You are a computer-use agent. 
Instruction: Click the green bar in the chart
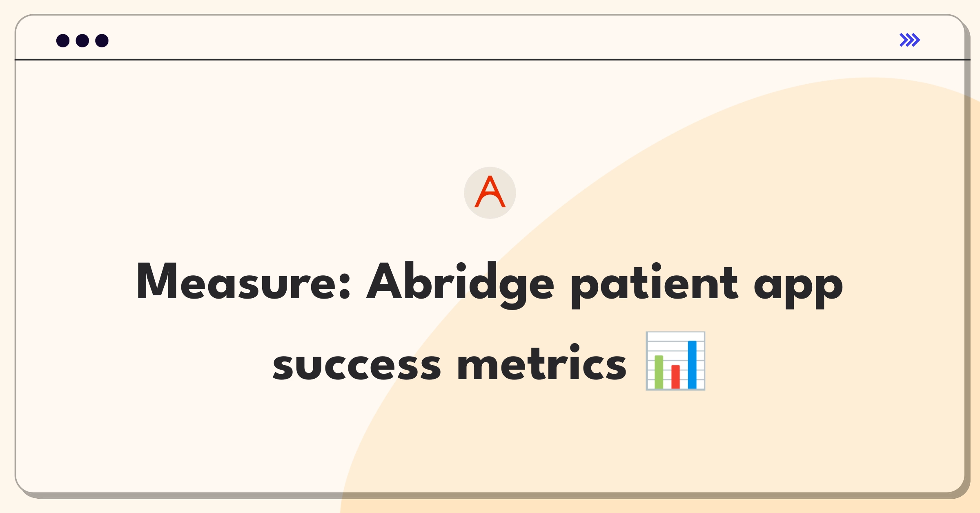659,372
